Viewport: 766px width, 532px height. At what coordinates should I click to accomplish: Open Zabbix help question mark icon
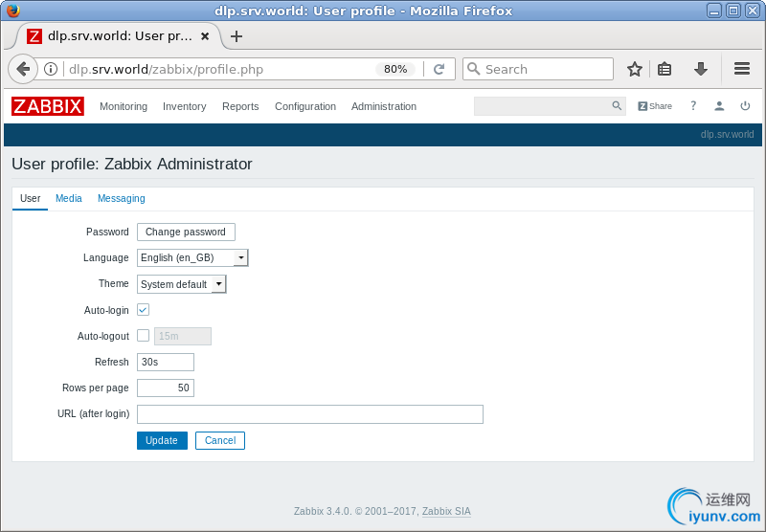[693, 105]
